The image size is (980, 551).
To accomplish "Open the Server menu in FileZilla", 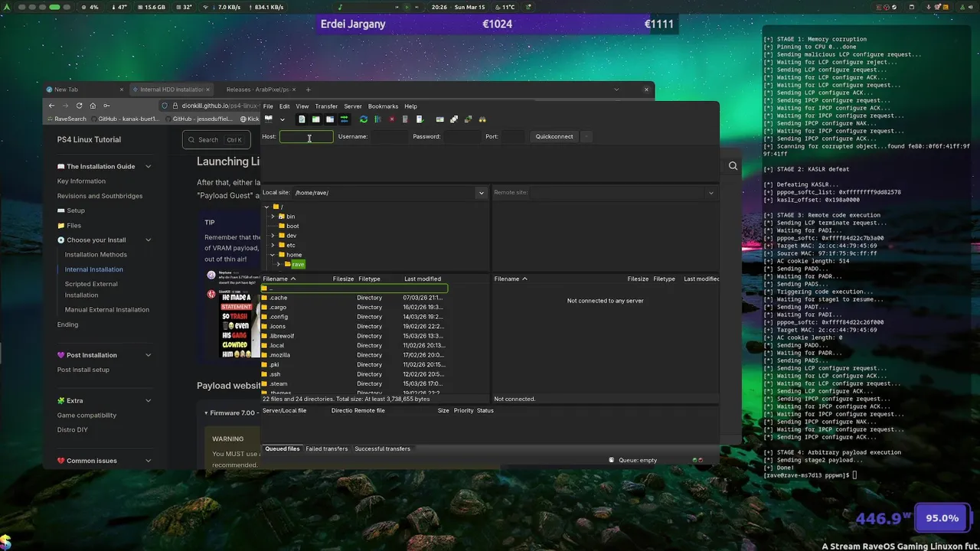I will pos(353,106).
